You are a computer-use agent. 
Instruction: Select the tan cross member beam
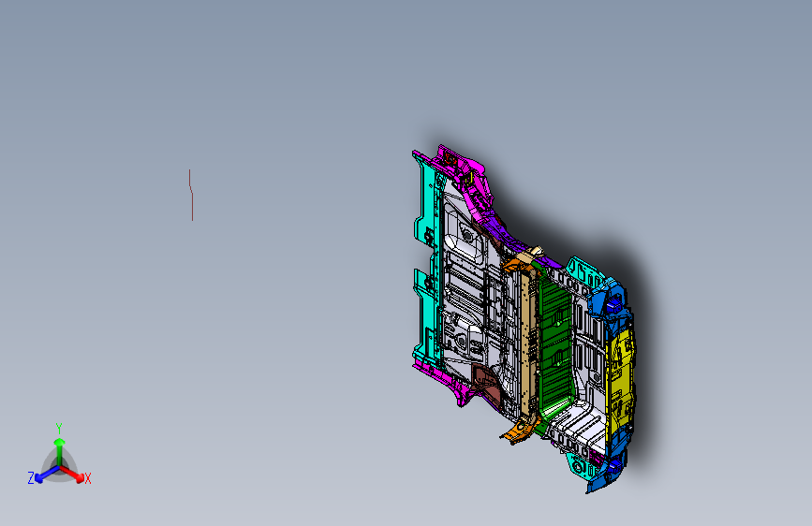(528, 342)
